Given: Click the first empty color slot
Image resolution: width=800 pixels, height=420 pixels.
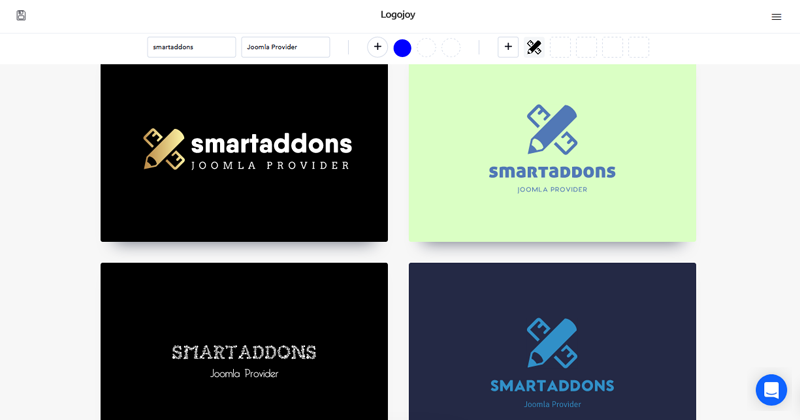Looking at the screenshot, I should pos(427,48).
